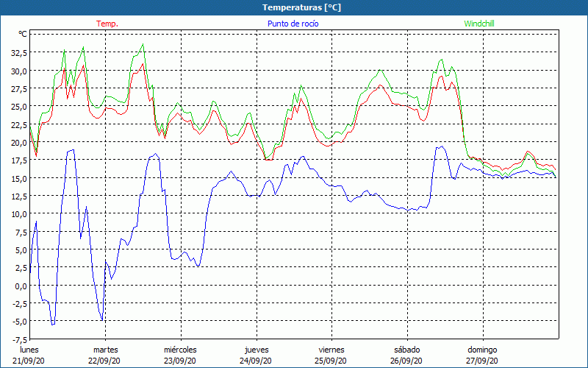Select the red 'Temp.' legend label
Image resolution: width=588 pixels, height=368 pixels.
click(107, 24)
